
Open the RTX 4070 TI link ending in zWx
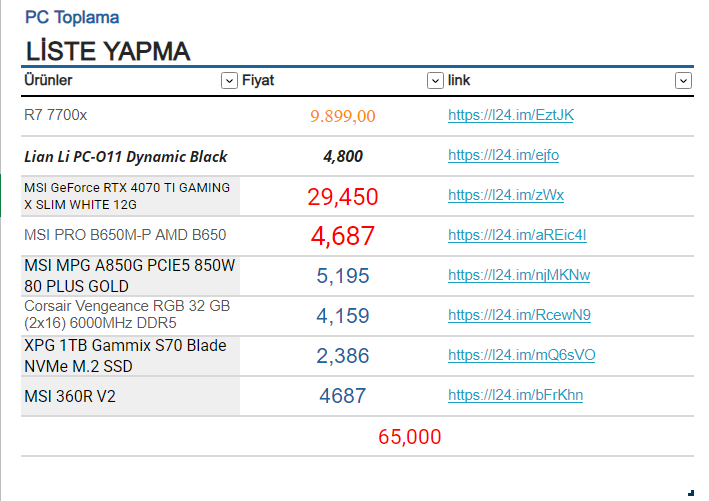coord(506,195)
